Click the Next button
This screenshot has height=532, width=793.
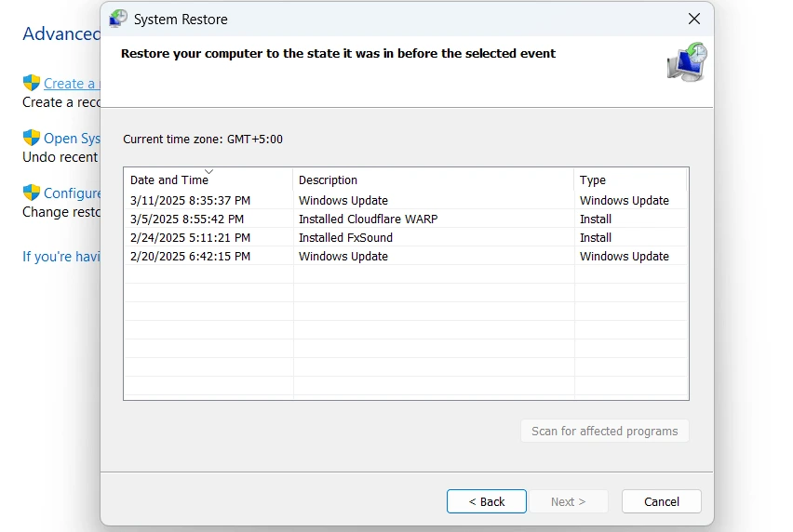coord(568,501)
